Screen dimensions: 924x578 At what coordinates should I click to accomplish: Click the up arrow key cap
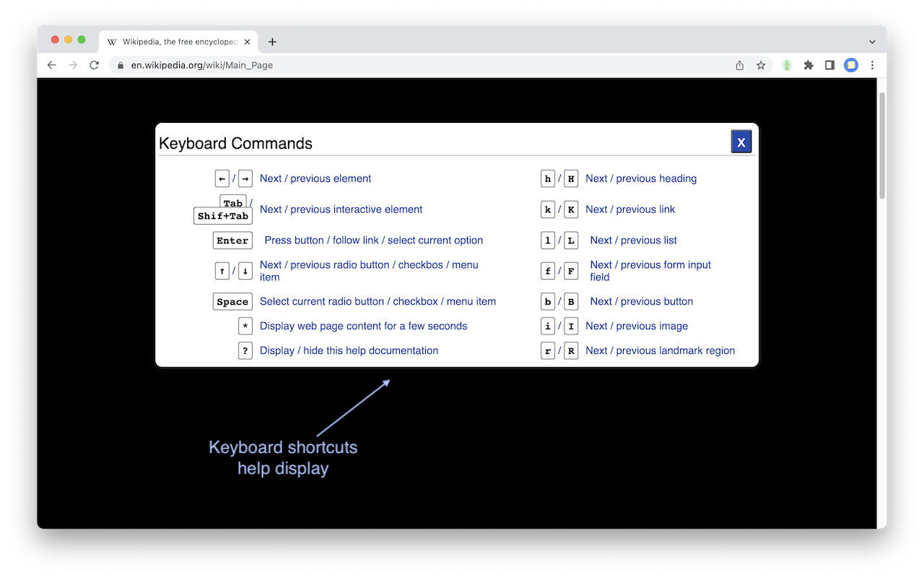[x=222, y=271]
